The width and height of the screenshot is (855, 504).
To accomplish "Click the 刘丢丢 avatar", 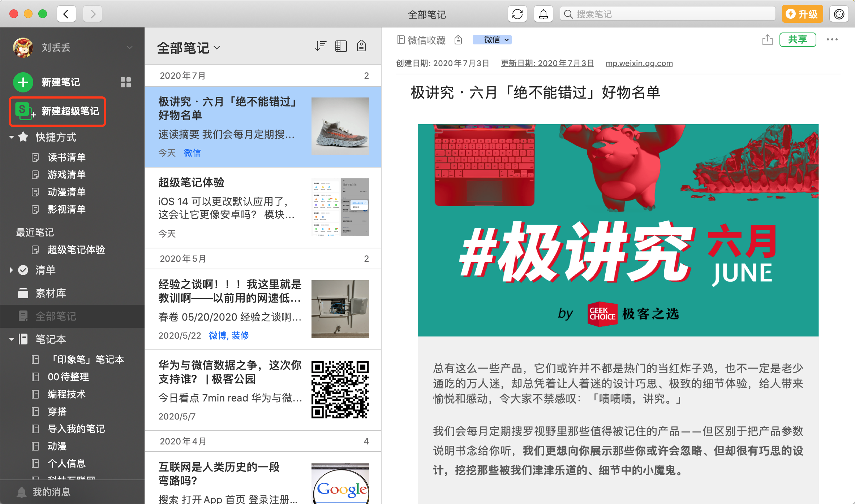I will click(23, 48).
